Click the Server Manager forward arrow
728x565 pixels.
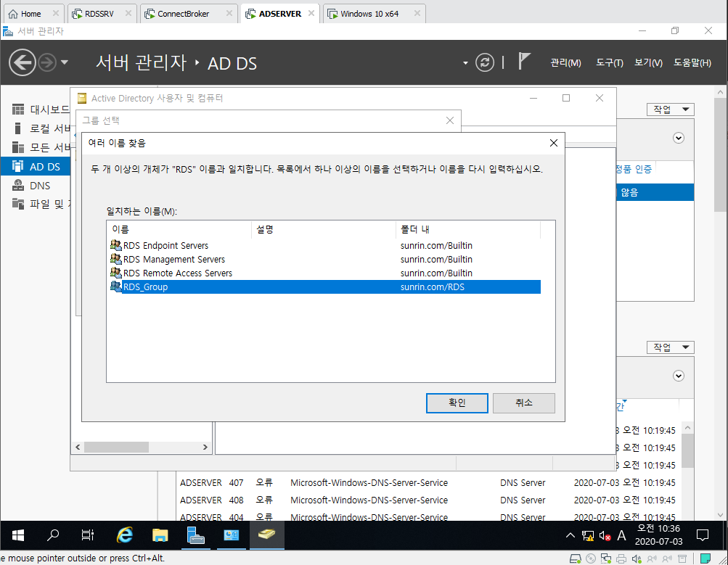click(x=47, y=62)
